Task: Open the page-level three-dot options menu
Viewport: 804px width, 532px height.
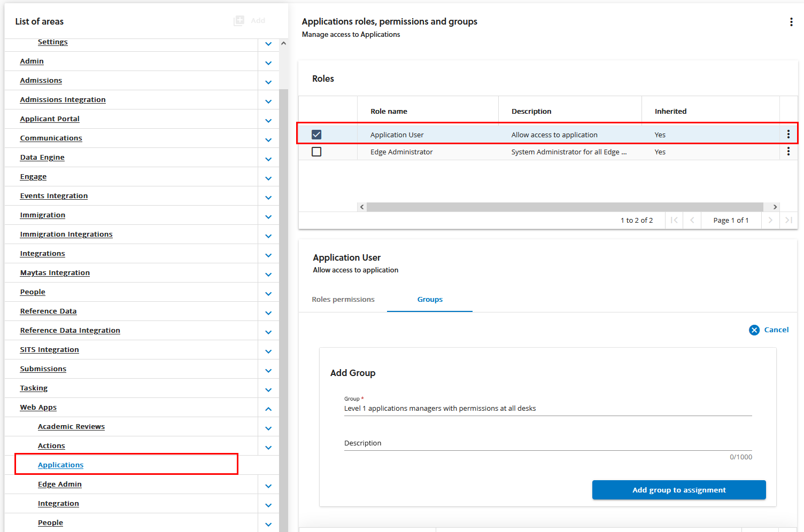Action: click(x=791, y=22)
